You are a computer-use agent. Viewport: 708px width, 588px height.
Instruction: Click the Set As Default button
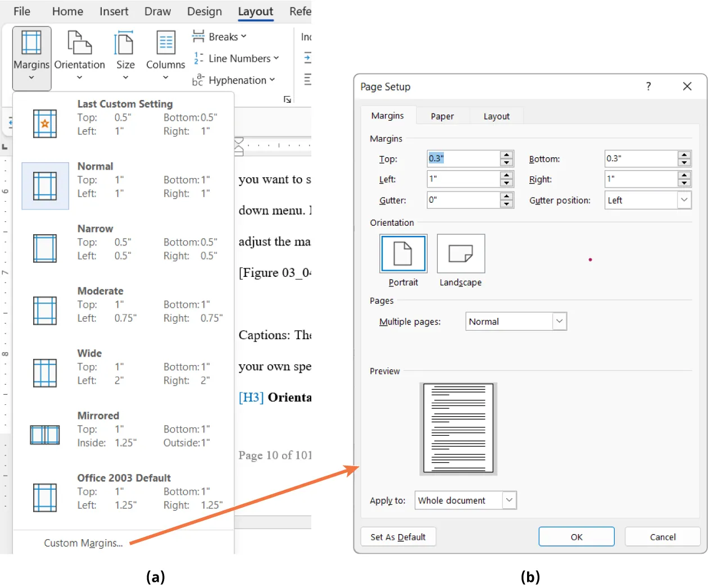398,536
